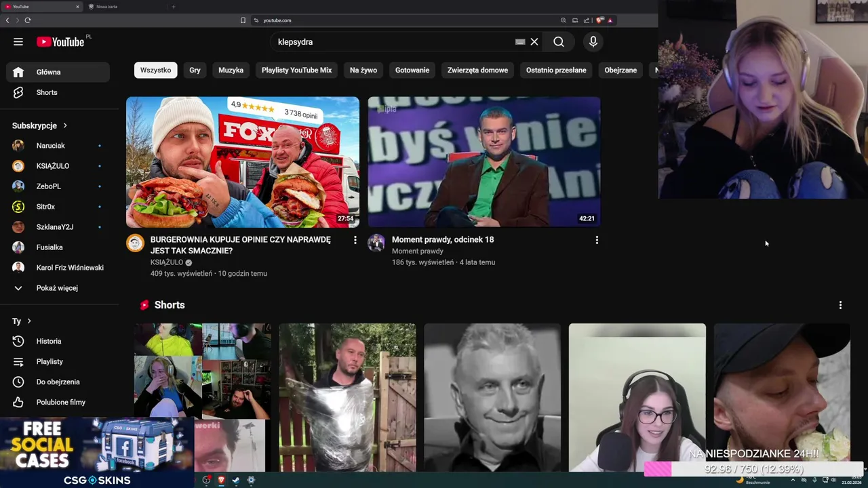
Task: Click Brave Rewards triangle icon
Action: point(610,20)
